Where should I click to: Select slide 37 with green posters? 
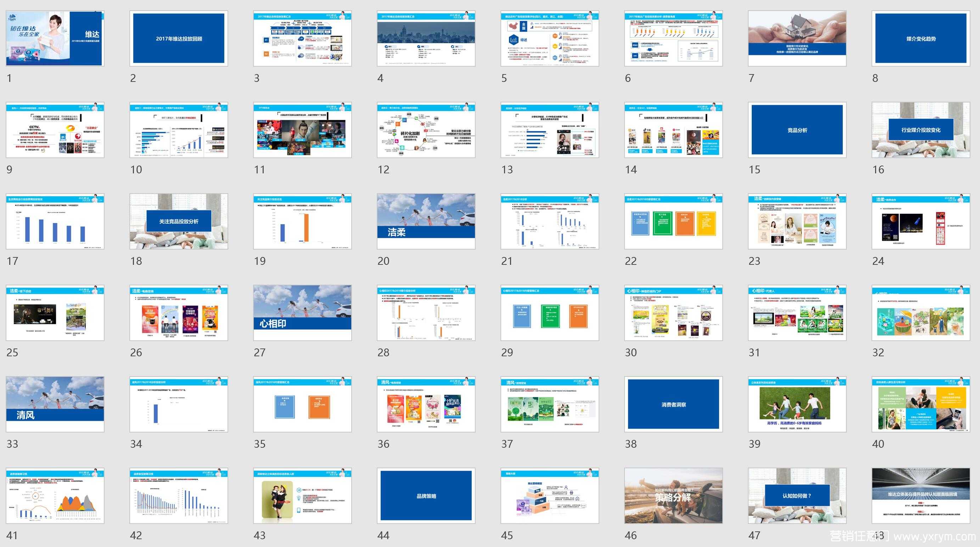click(550, 404)
